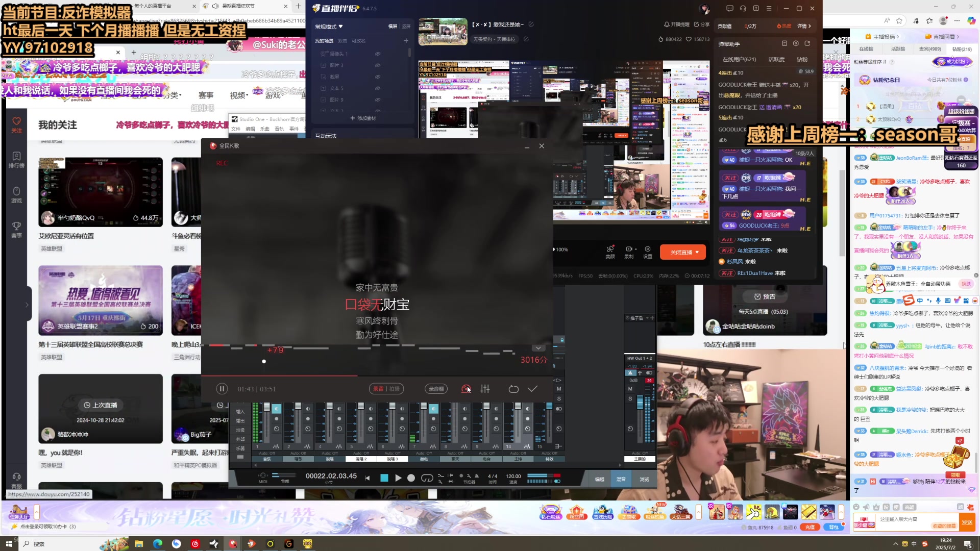Screen dimensions: 980x551
Task: Switch to 活跃度 tab in 直播伴侣
Action: [x=776, y=60]
